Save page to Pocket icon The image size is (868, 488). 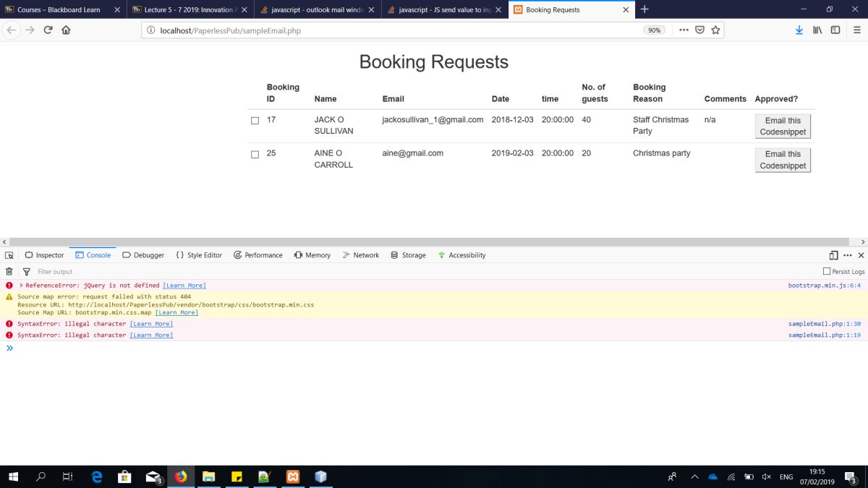[x=699, y=30]
